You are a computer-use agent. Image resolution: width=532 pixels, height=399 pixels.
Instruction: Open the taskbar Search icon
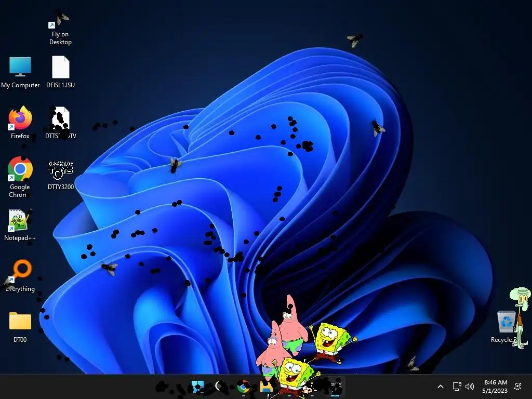[x=221, y=387]
